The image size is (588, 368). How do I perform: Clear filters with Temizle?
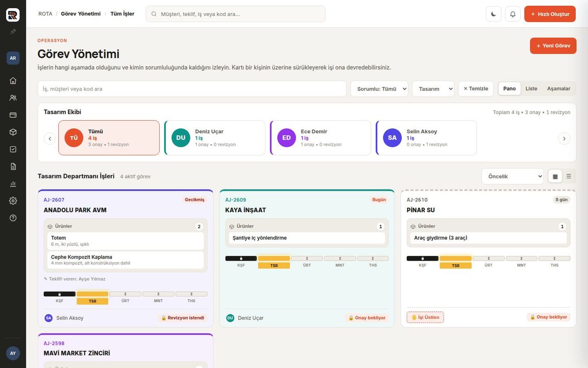[x=476, y=89]
